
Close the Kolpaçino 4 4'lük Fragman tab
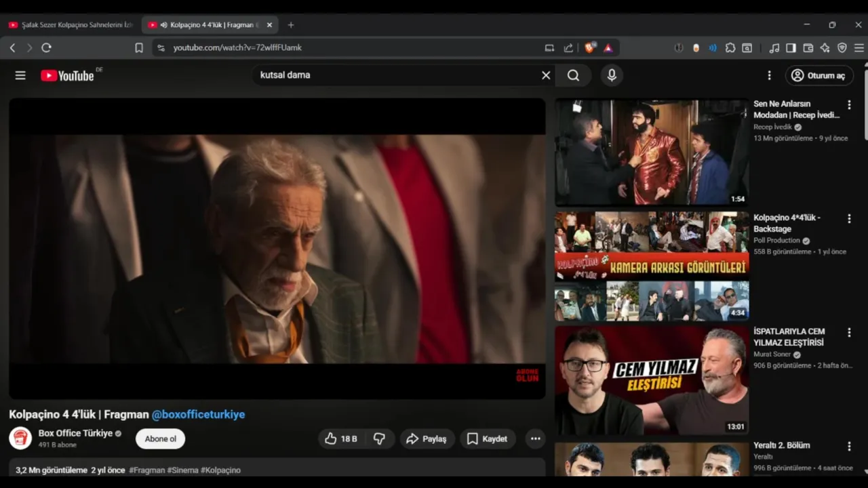269,25
